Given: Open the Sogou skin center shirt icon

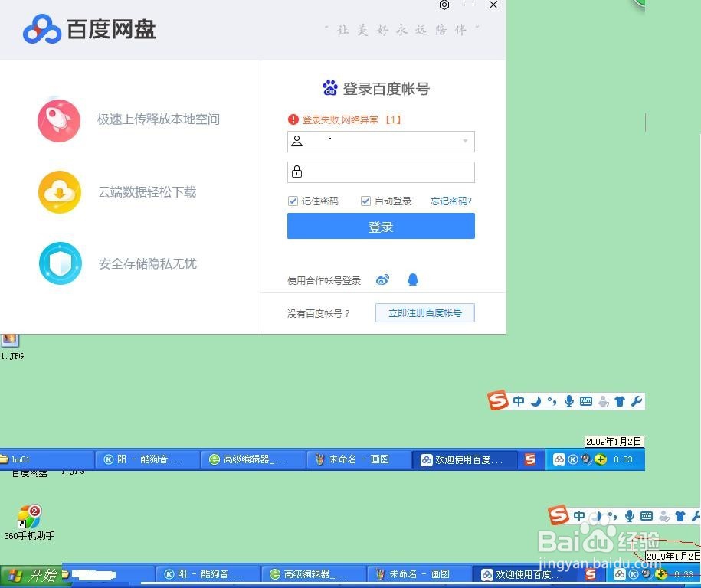Looking at the screenshot, I should tap(620, 400).
